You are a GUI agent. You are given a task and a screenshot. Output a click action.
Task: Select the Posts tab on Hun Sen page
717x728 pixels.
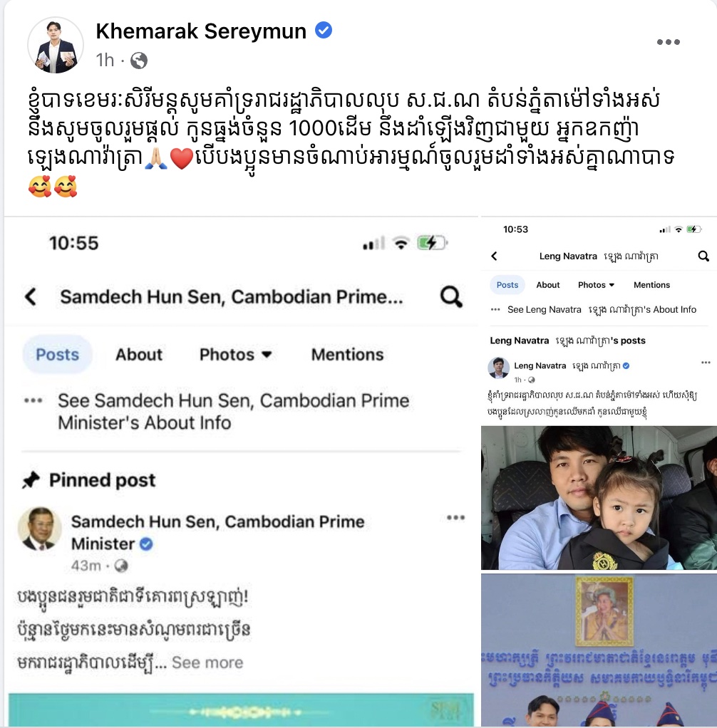point(58,354)
